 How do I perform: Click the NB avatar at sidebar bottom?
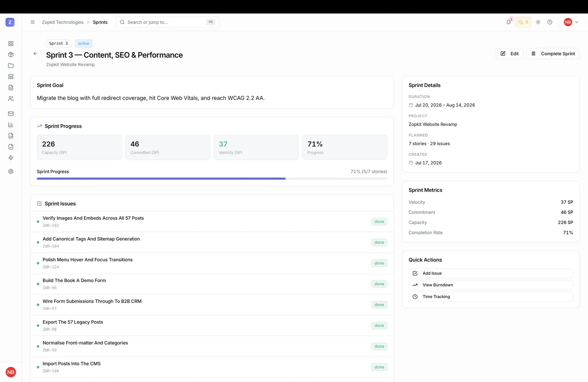[x=11, y=372]
